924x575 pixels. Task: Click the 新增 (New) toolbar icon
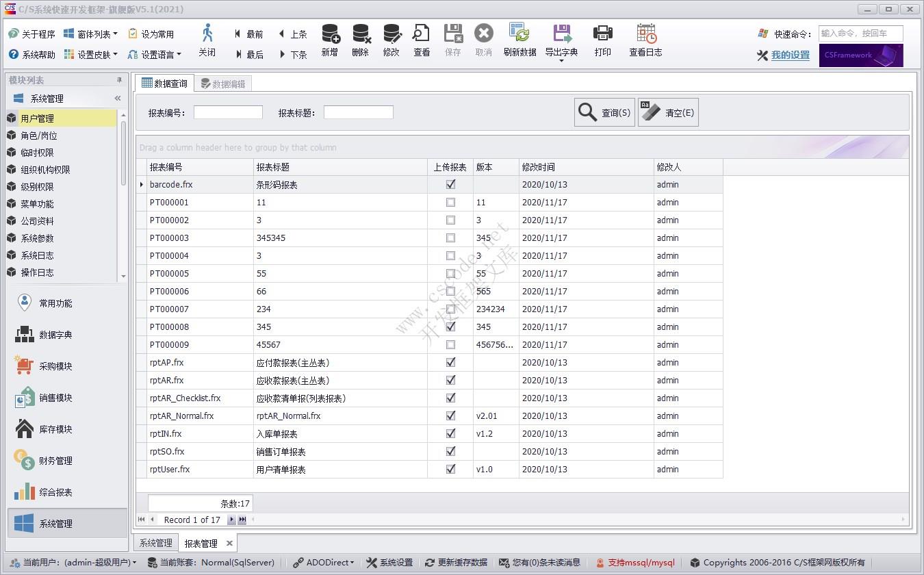pos(329,40)
